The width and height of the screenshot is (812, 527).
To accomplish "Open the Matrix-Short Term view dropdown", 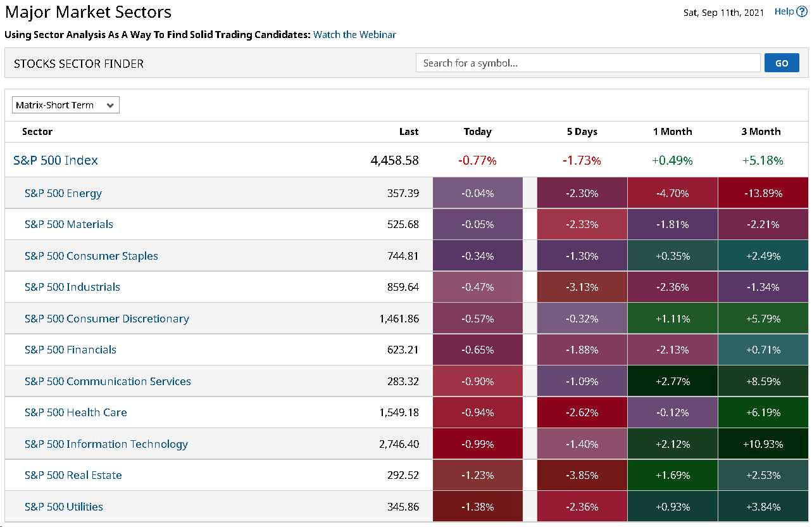I will (x=66, y=105).
